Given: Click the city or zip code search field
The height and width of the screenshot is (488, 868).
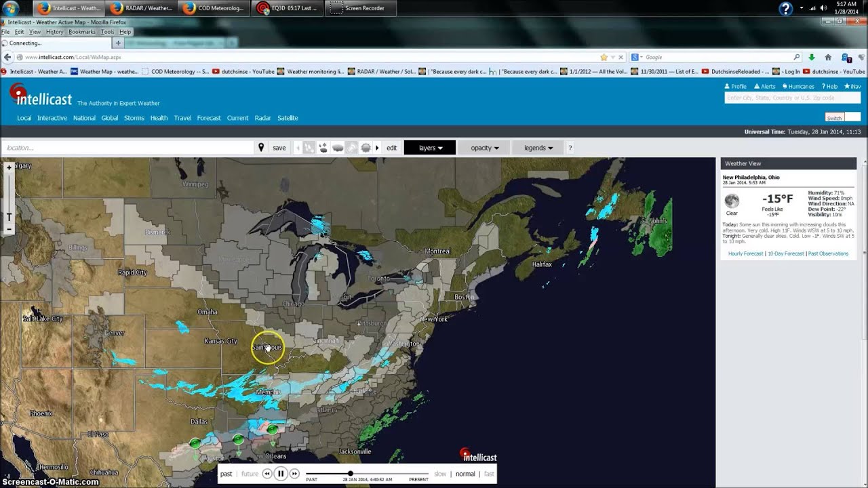Looking at the screenshot, I should coord(792,98).
